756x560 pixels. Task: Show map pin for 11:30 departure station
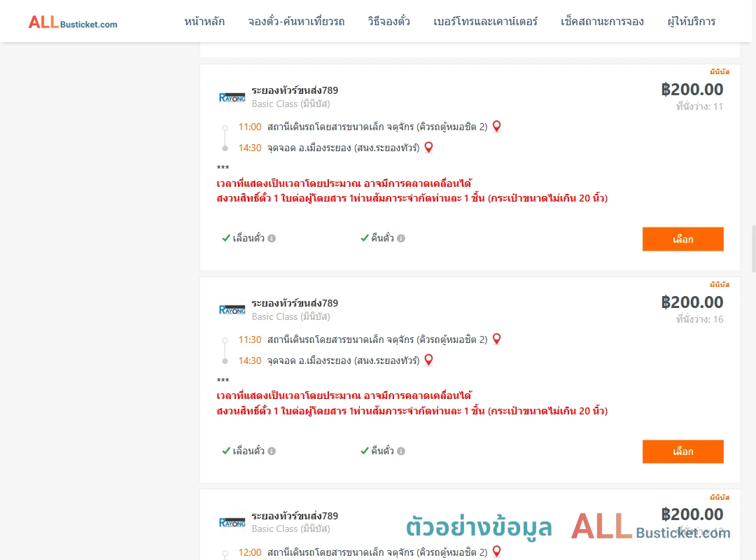[x=496, y=339]
